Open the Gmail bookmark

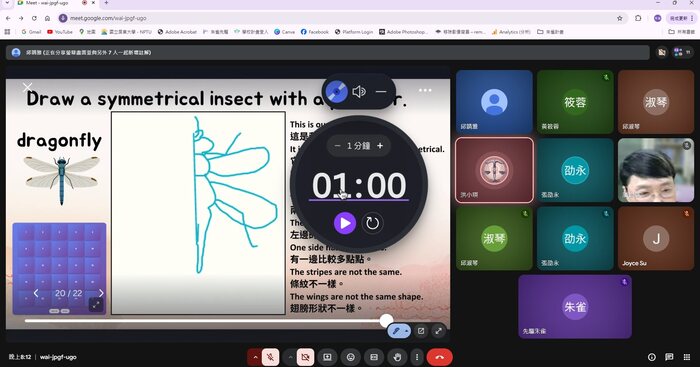pyautogui.click(x=31, y=32)
